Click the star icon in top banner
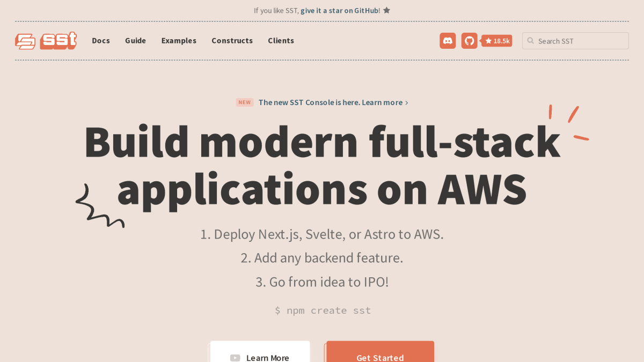This screenshot has height=362, width=644. tap(386, 10)
